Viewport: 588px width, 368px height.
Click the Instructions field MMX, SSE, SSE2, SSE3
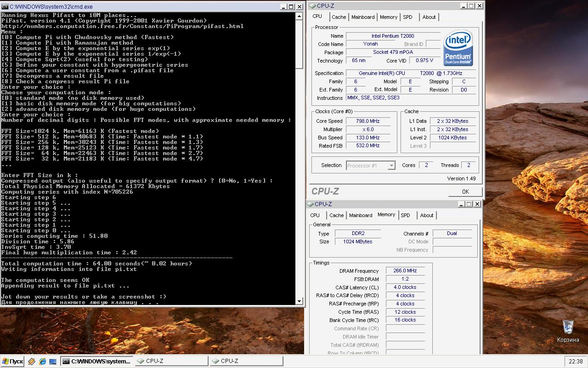point(411,98)
